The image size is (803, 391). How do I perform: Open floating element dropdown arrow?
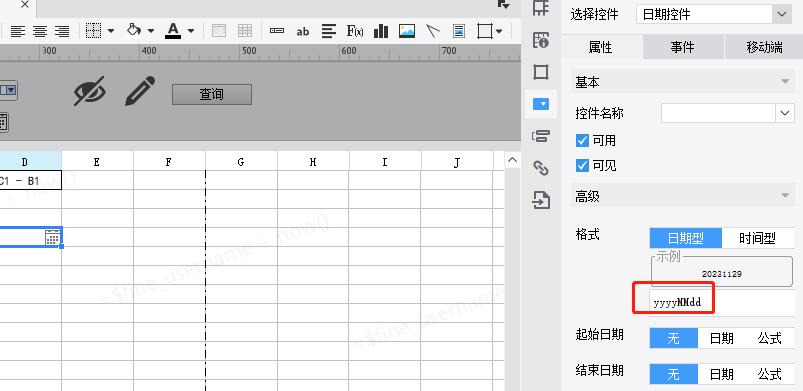tap(499, 31)
